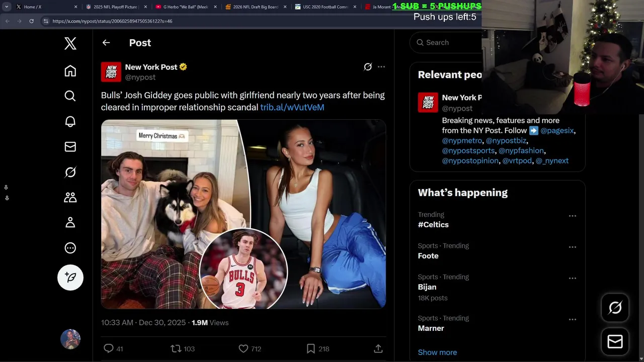Click the compose Post feather button
This screenshot has height=362, width=644.
point(70,278)
